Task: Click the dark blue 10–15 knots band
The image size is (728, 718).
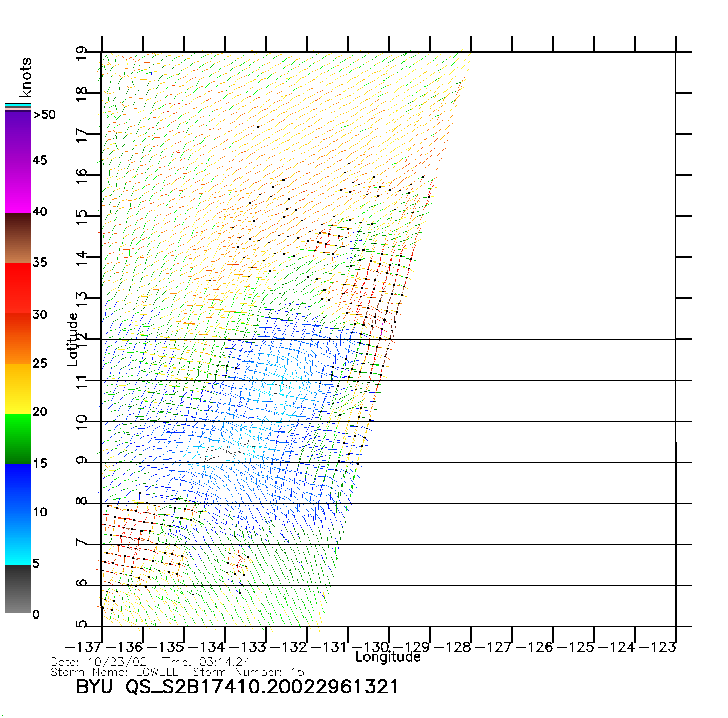Action: pyautogui.click(x=18, y=489)
